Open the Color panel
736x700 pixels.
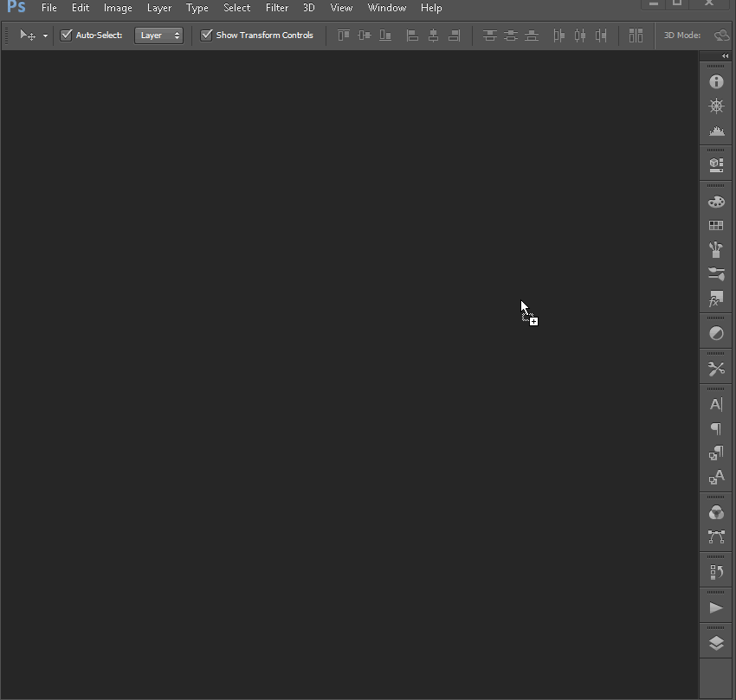coord(716,201)
